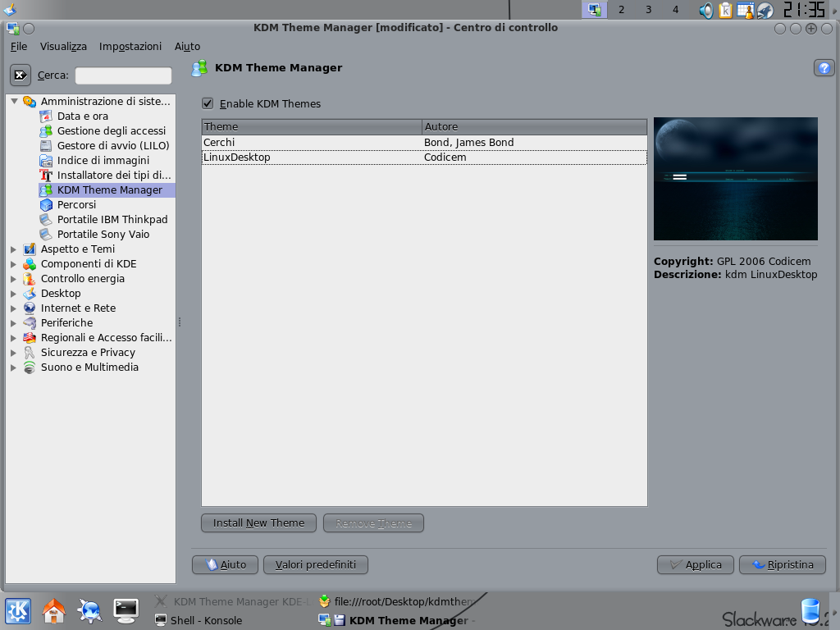
Task: Click the KDM Theme Manager sidebar icon
Action: [x=46, y=189]
